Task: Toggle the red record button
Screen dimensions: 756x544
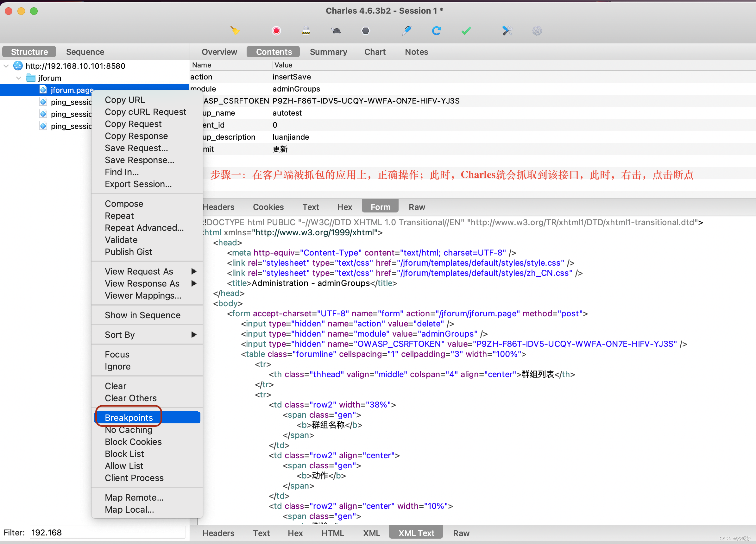Action: [276, 31]
